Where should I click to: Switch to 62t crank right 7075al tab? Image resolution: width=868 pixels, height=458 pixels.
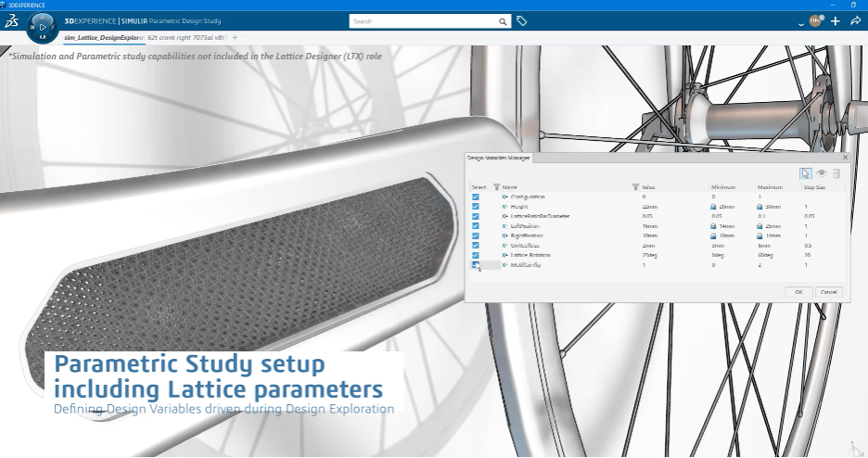(x=186, y=37)
